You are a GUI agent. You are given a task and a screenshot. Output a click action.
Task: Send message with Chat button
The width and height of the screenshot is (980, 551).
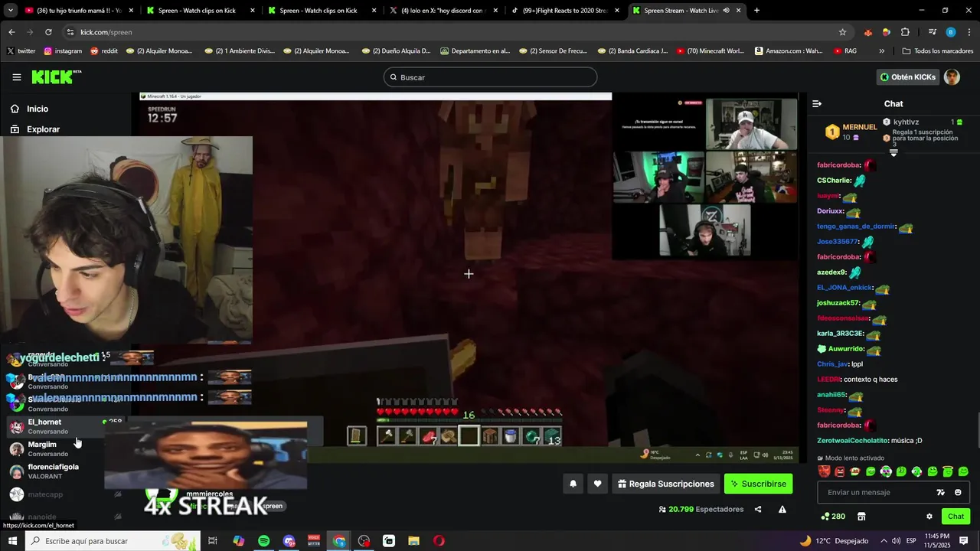click(955, 517)
